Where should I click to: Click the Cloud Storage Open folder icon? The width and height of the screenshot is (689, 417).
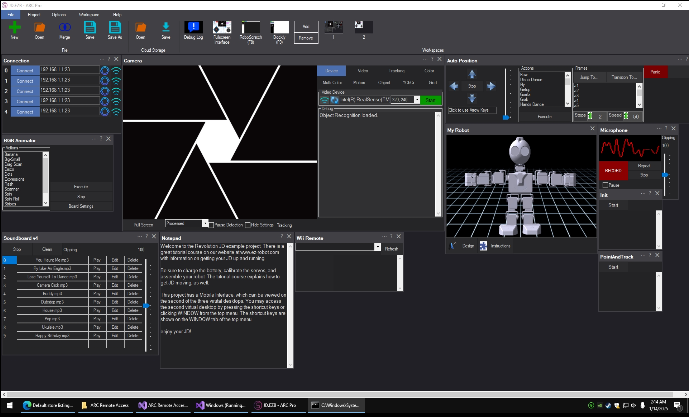(x=141, y=28)
